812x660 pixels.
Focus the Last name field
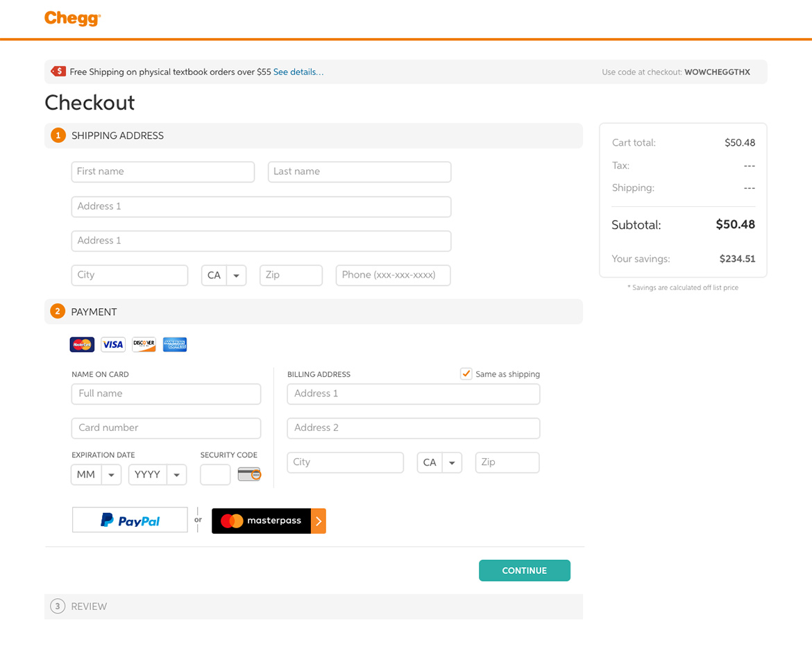pyautogui.click(x=360, y=172)
